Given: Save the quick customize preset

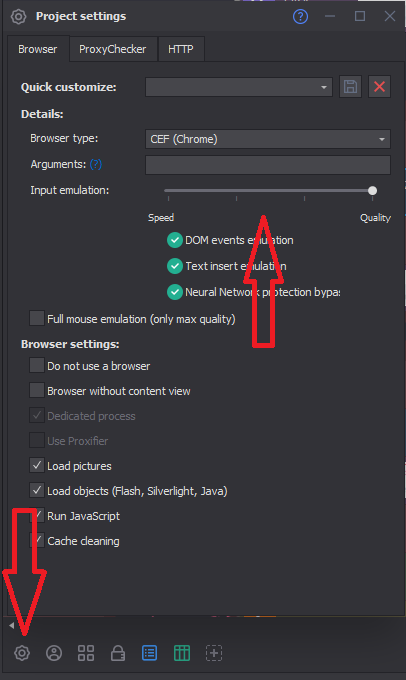Looking at the screenshot, I should [x=350, y=87].
